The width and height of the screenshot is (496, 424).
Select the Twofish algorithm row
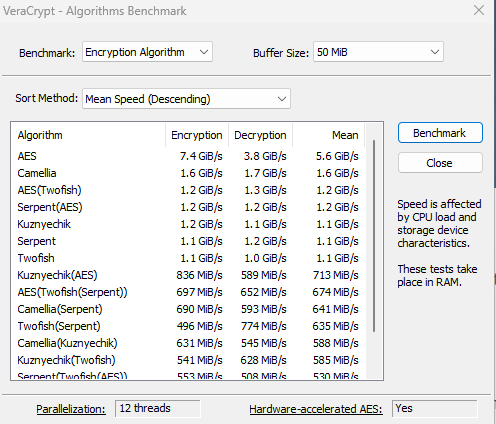pos(188,258)
